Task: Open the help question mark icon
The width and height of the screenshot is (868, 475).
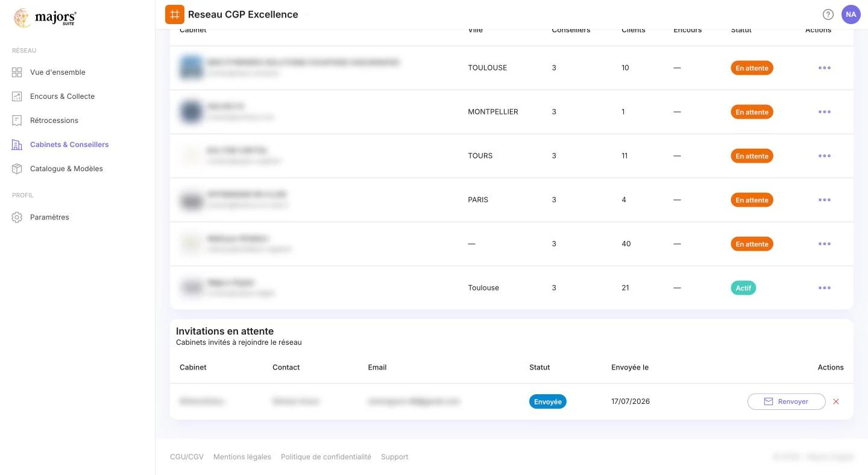Action: [828, 14]
